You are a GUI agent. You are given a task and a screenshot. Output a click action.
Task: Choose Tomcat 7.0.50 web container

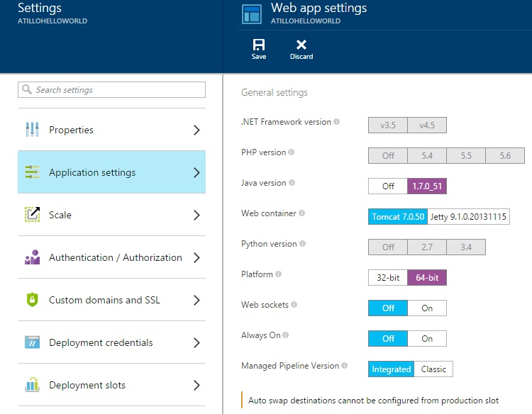(398, 217)
